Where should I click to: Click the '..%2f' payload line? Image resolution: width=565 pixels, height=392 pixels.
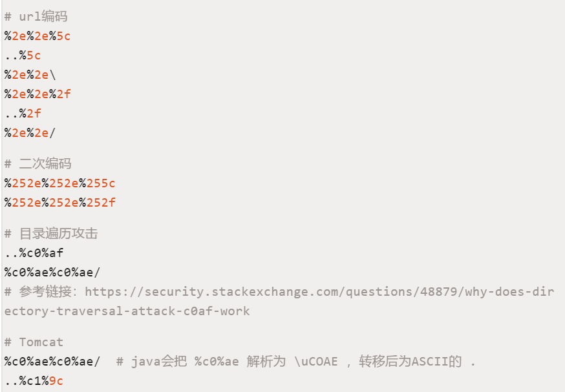point(23,114)
